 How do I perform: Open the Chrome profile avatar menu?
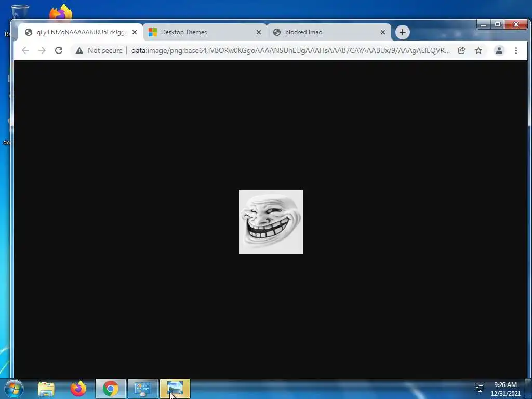(499, 50)
